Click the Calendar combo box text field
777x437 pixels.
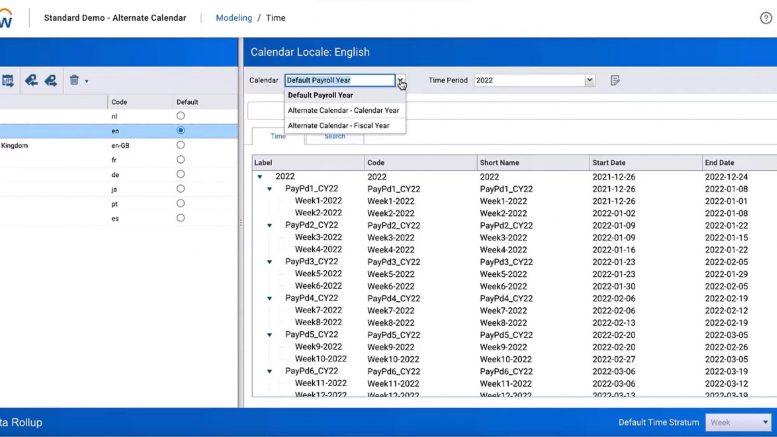(x=340, y=80)
